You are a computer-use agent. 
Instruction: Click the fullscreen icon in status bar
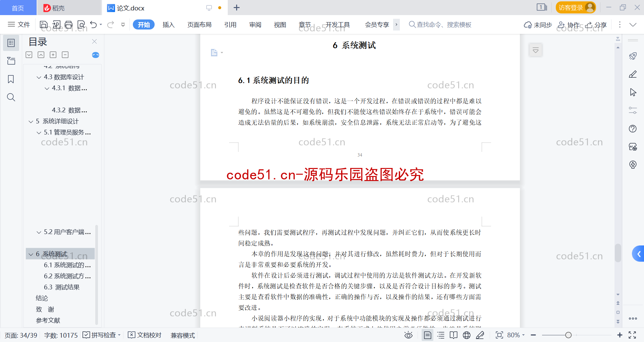[632, 335]
